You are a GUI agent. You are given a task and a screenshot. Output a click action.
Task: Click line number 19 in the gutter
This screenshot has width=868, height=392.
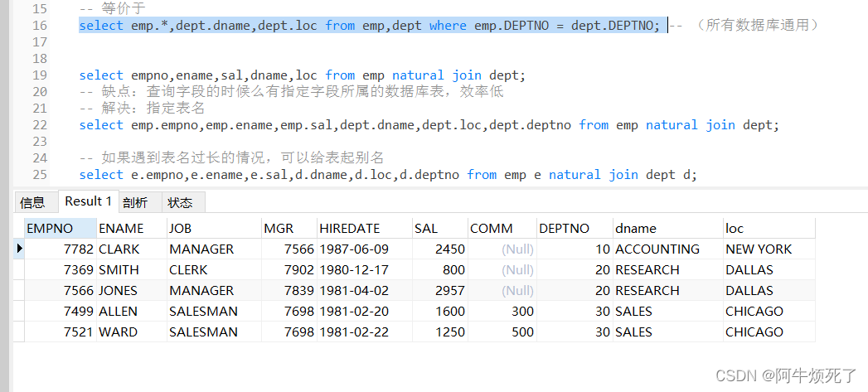point(40,75)
